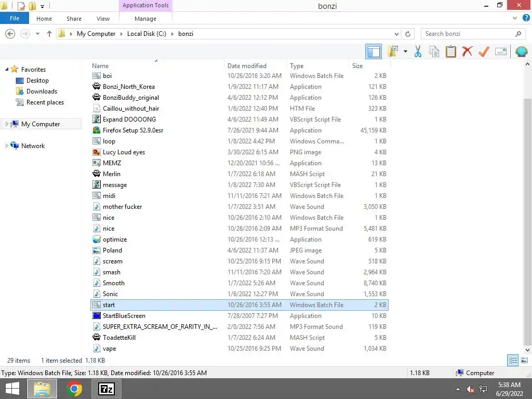Viewport: 532px width, 399px height.
Task: Click the Application Tools contextual tab
Action: click(145, 5)
